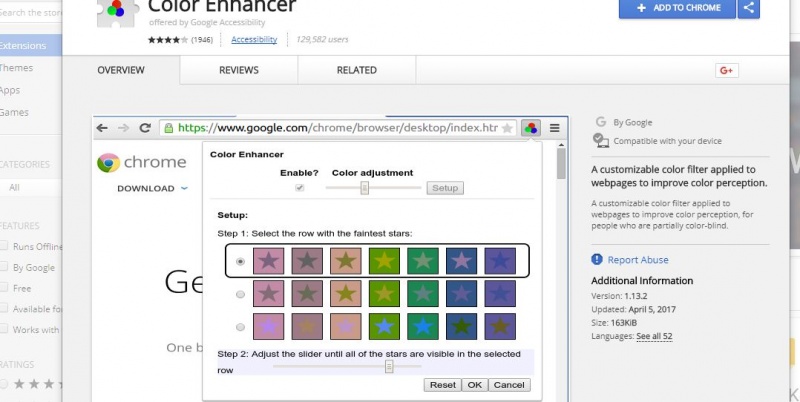The height and width of the screenshot is (402, 800).
Task: Open Themes in the sidebar
Action: (x=16, y=68)
